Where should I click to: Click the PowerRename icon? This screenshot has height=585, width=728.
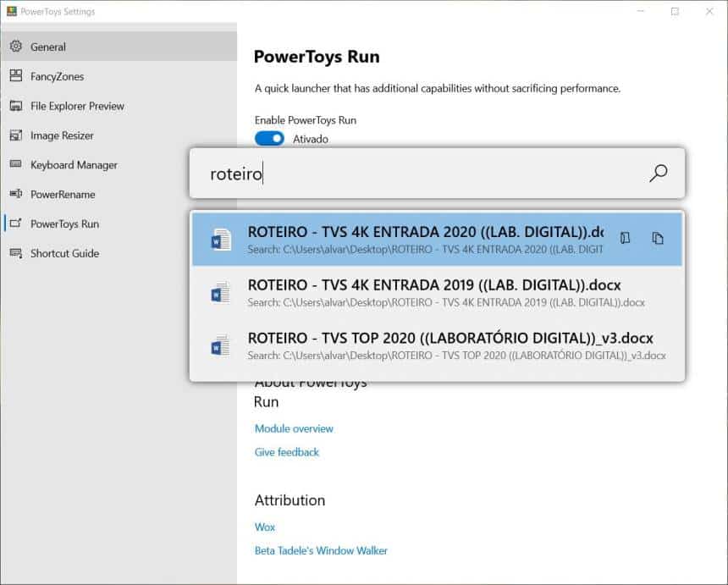coord(16,194)
